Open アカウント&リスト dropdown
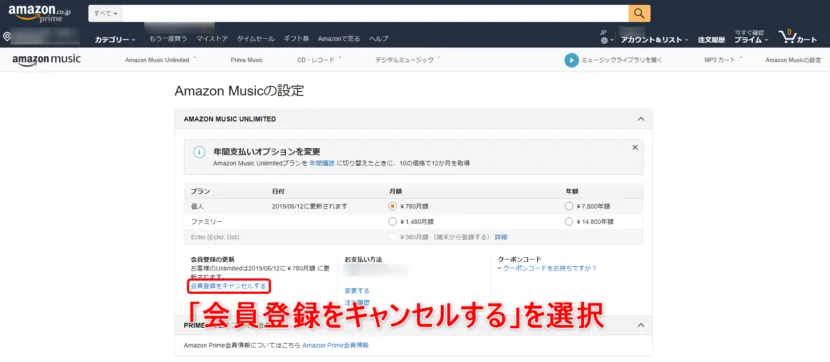830x362 pixels. [x=654, y=40]
